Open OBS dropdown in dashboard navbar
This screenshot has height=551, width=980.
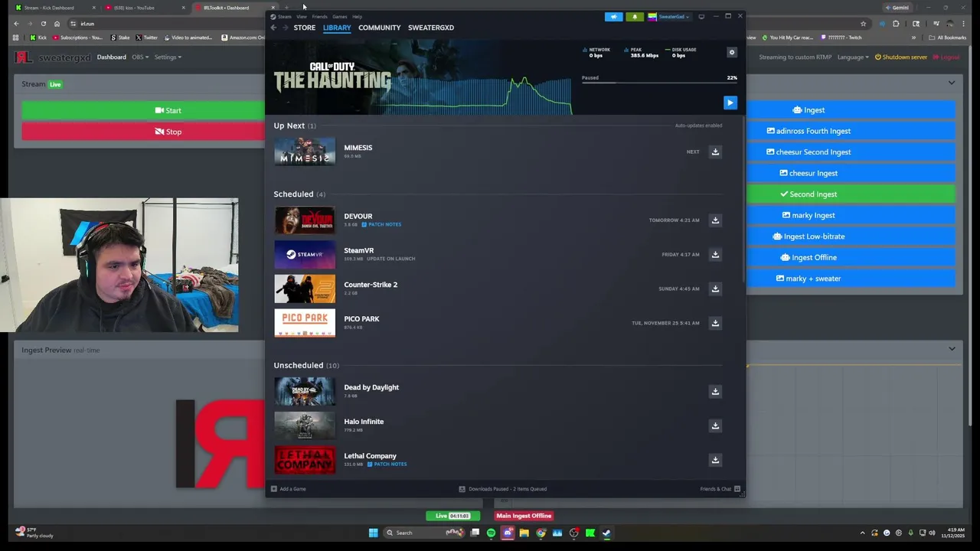point(139,57)
